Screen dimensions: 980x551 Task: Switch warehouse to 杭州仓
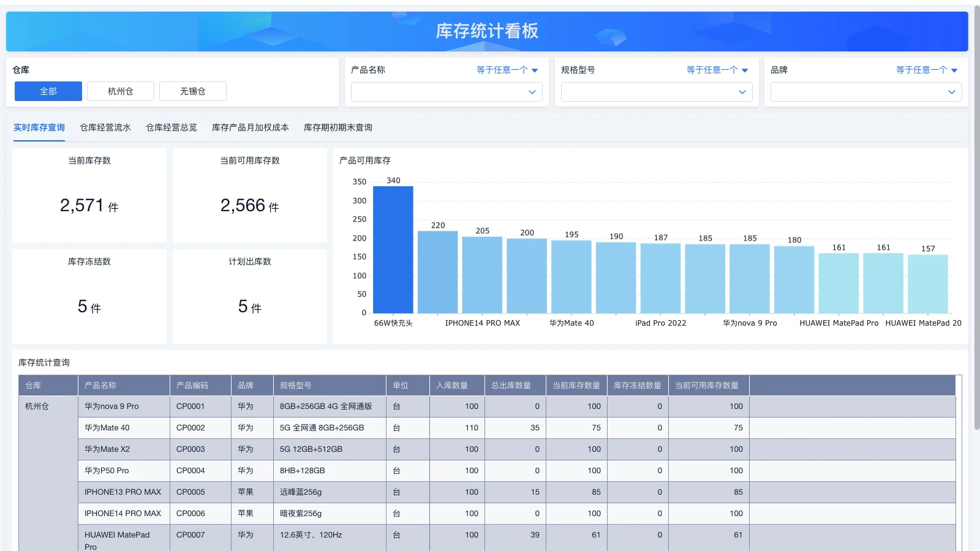point(121,91)
